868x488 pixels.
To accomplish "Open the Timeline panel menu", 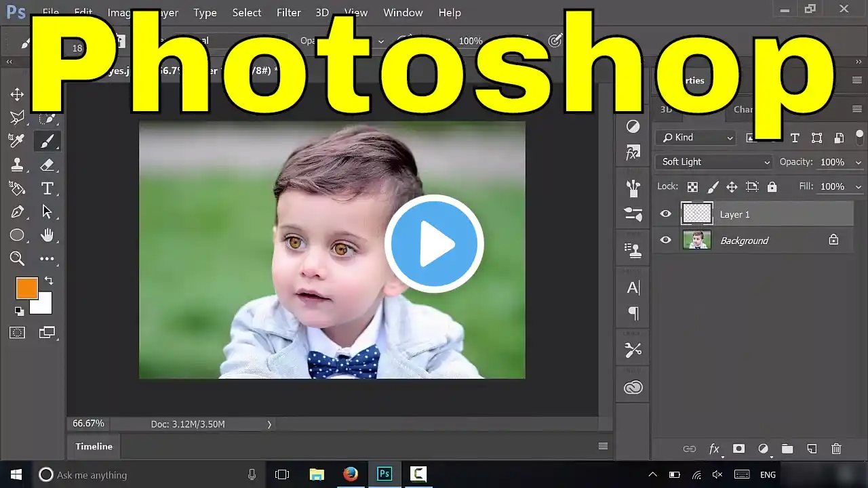I will click(x=603, y=446).
